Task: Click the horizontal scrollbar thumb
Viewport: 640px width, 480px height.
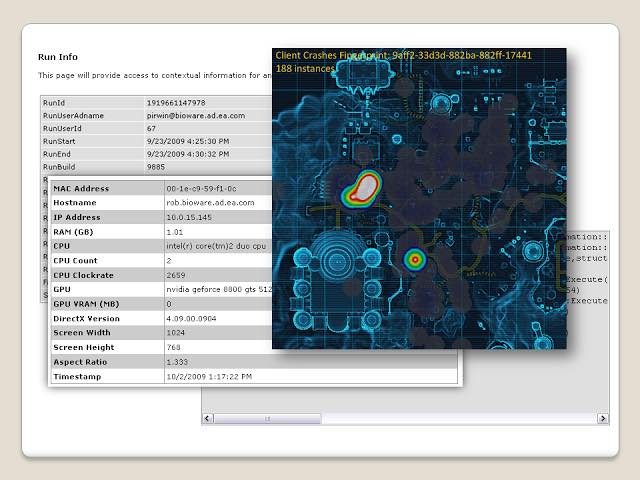Action: 267,418
